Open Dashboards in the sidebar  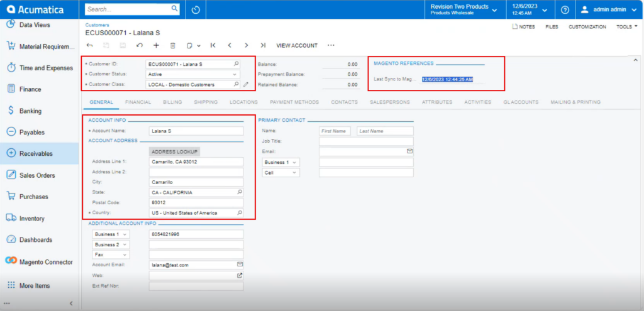point(40,239)
